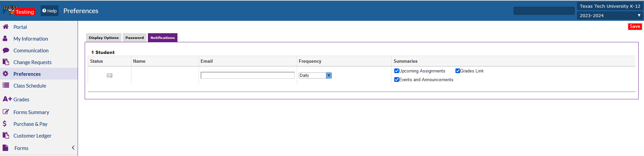Click the Email input field
This screenshot has height=156, width=644.
(x=248, y=75)
